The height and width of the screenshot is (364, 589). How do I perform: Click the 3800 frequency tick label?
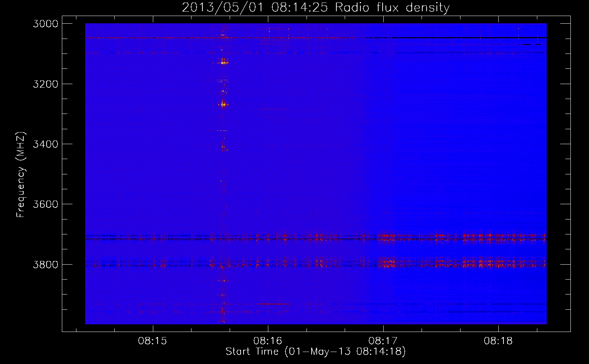46,265
